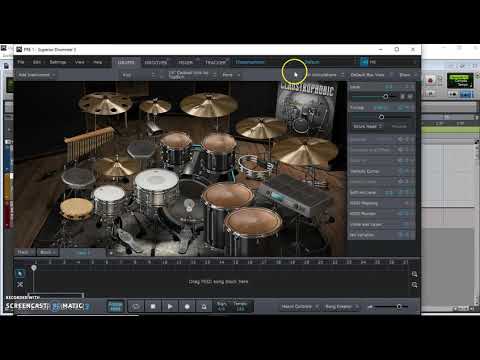
Task: Add a new song track with plus
Action: click(x=111, y=253)
